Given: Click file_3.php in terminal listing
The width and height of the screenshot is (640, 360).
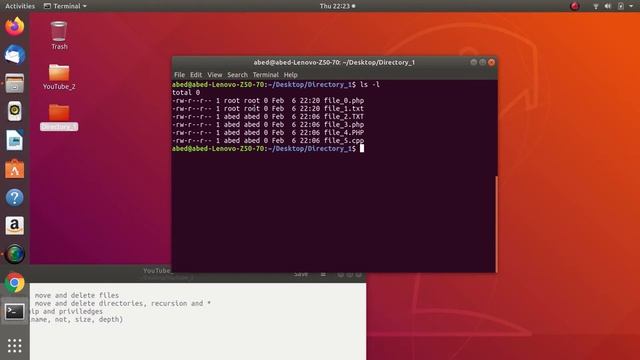Looking at the screenshot, I should [344, 124].
